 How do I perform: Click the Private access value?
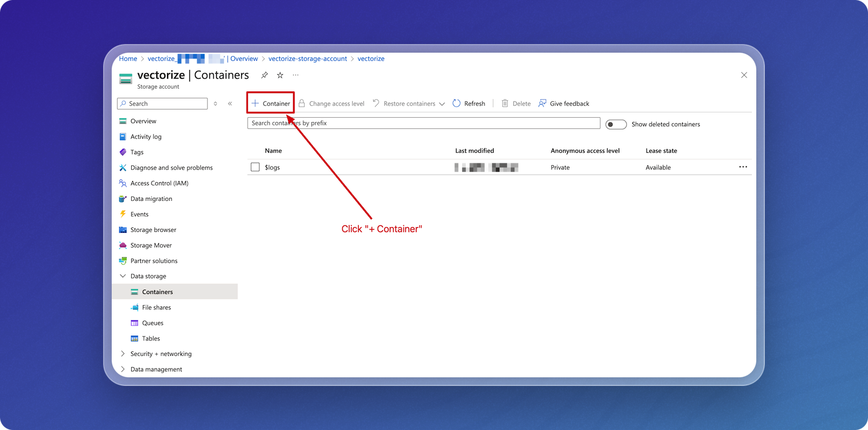coord(560,168)
